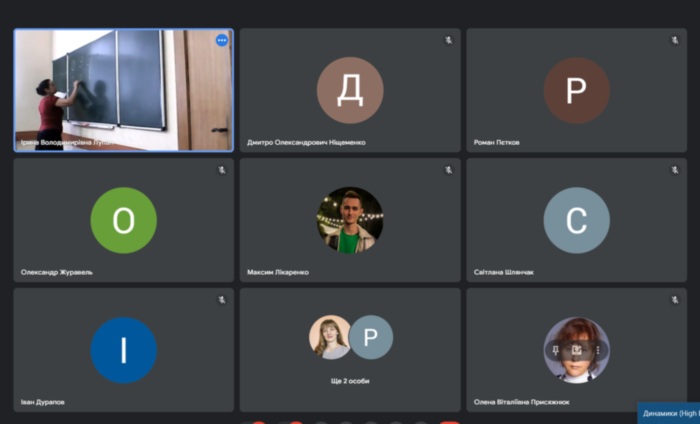Open the 'Ще 2 особи' participants tile
Screen dimensions: 700x424
coord(350,350)
